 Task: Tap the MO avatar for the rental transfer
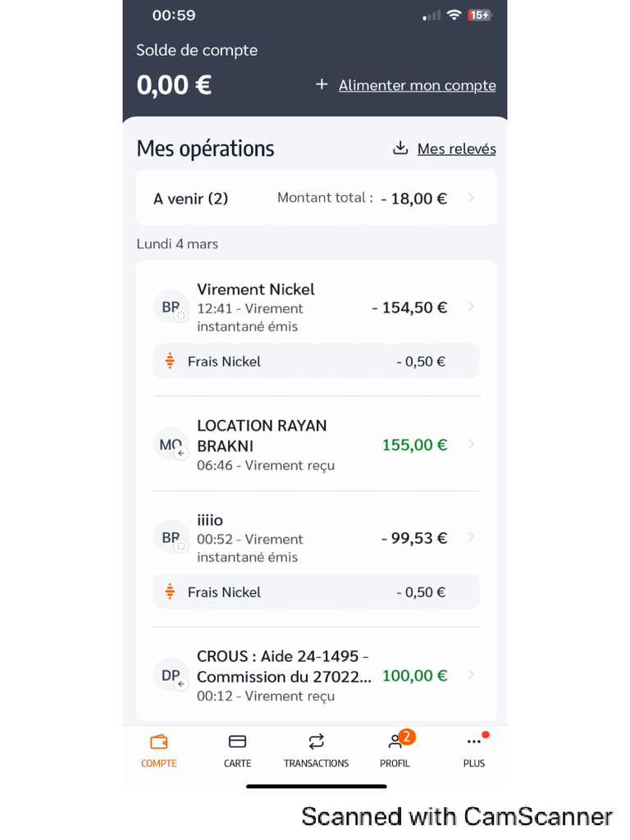click(x=171, y=445)
